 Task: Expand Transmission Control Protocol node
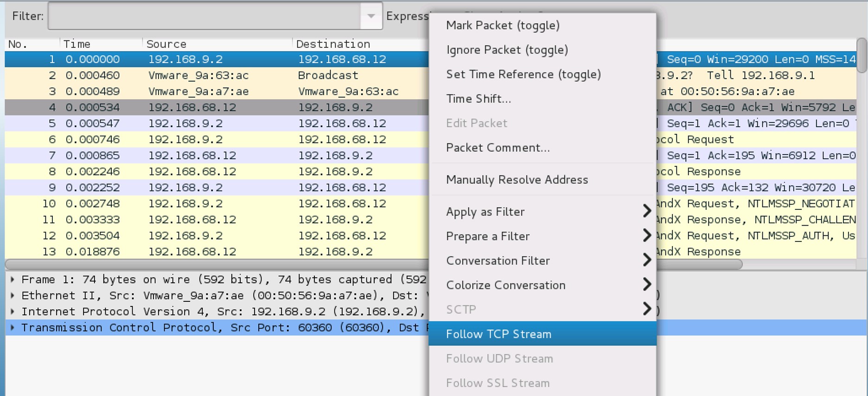[x=13, y=328]
